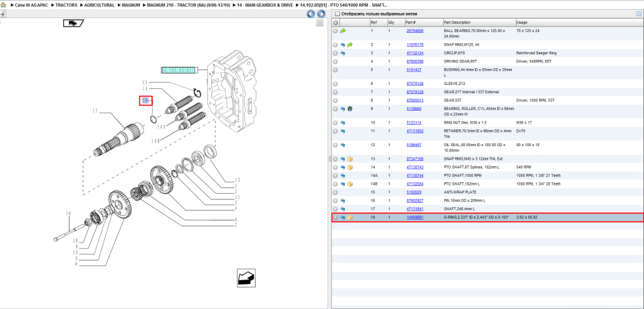644x309 pixels.
Task: Select callout 16 in the diagram
Action: [x=69, y=213]
